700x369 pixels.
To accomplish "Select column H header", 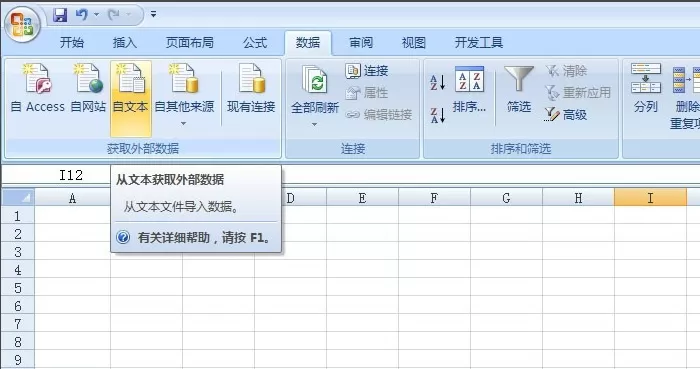I will click(x=578, y=198).
